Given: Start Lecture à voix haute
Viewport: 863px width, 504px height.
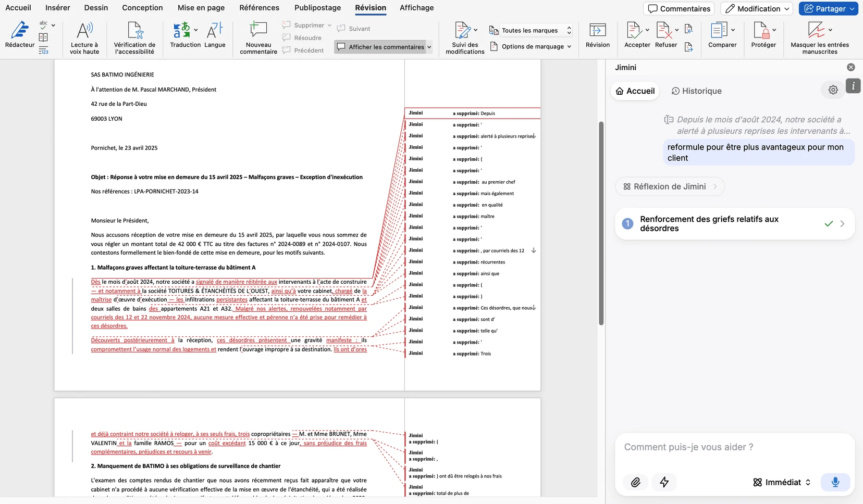Looking at the screenshot, I should click(x=84, y=37).
